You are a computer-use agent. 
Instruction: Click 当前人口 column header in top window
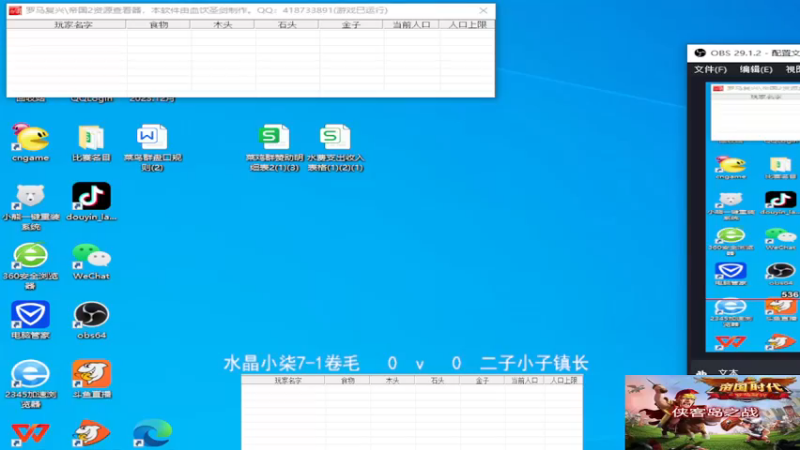coord(411,24)
